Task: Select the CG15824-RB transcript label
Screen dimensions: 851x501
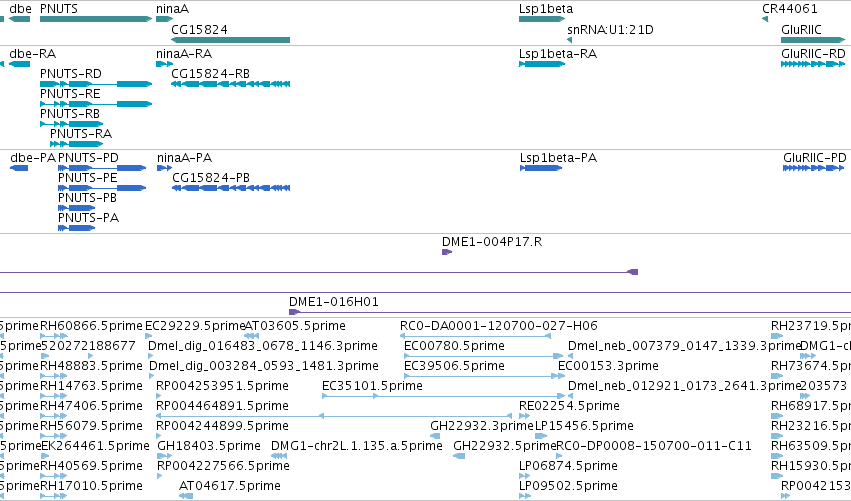Action: 211,74
